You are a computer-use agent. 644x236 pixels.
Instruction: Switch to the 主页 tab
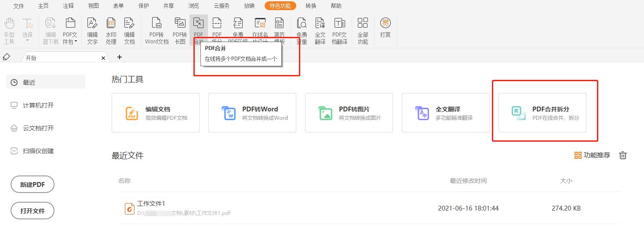tap(44, 6)
